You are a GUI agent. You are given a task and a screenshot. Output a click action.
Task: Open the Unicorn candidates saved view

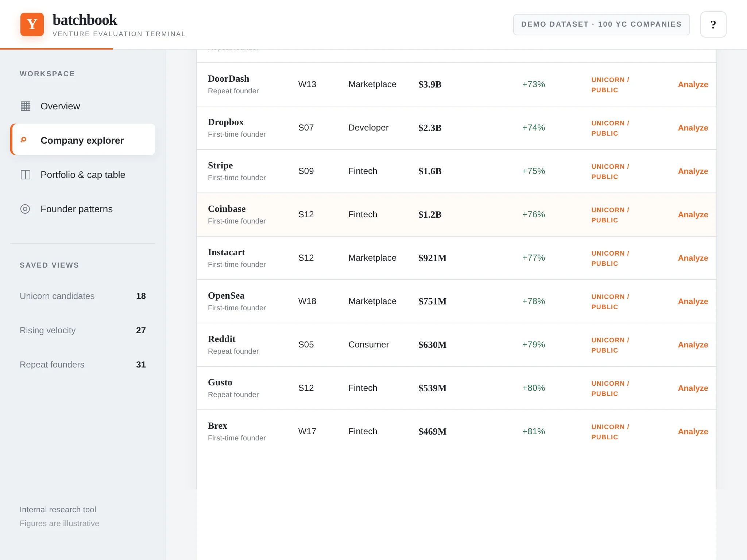83,296
